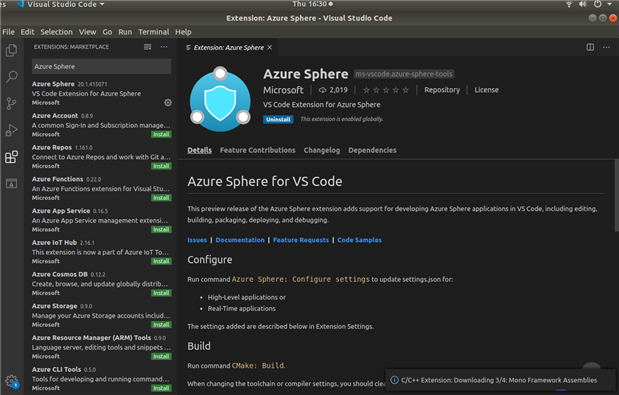Screen dimensions: 619x395
Task: Open the Edit menu
Action: 27,32
